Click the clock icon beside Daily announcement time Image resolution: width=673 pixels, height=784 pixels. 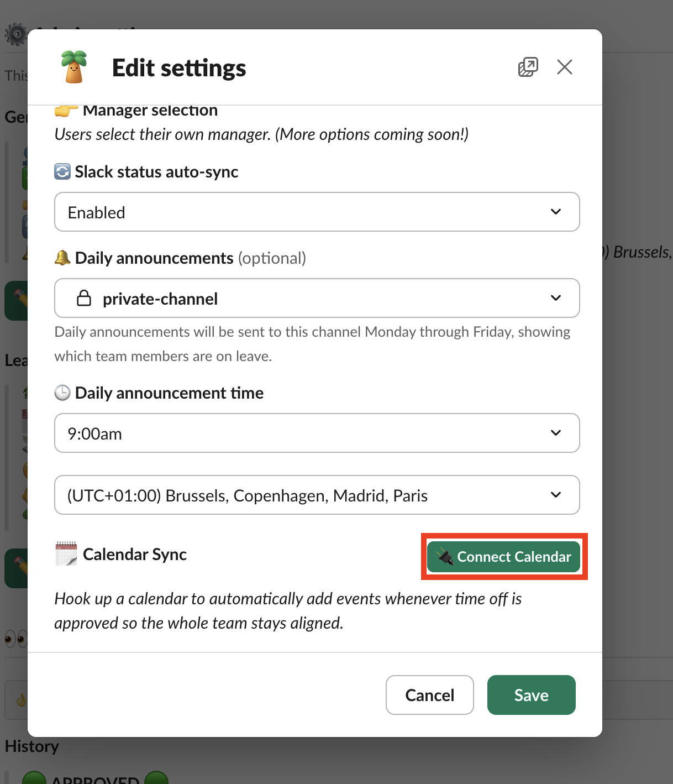click(x=62, y=393)
